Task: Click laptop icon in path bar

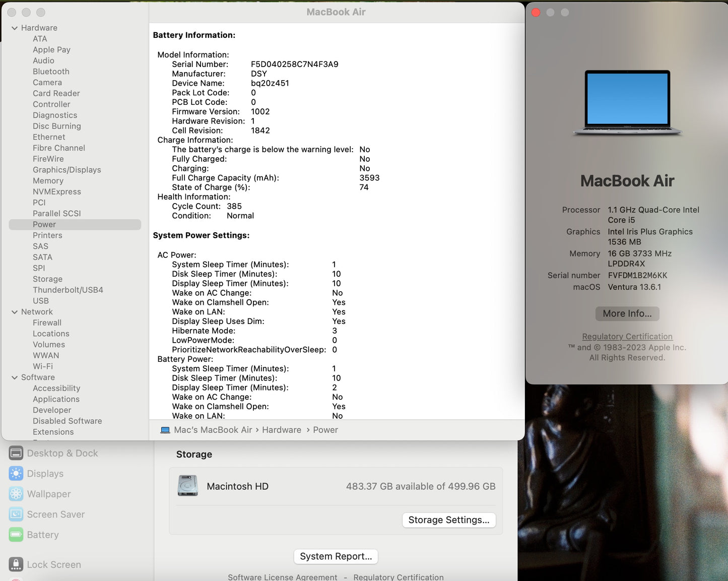Action: pyautogui.click(x=165, y=430)
